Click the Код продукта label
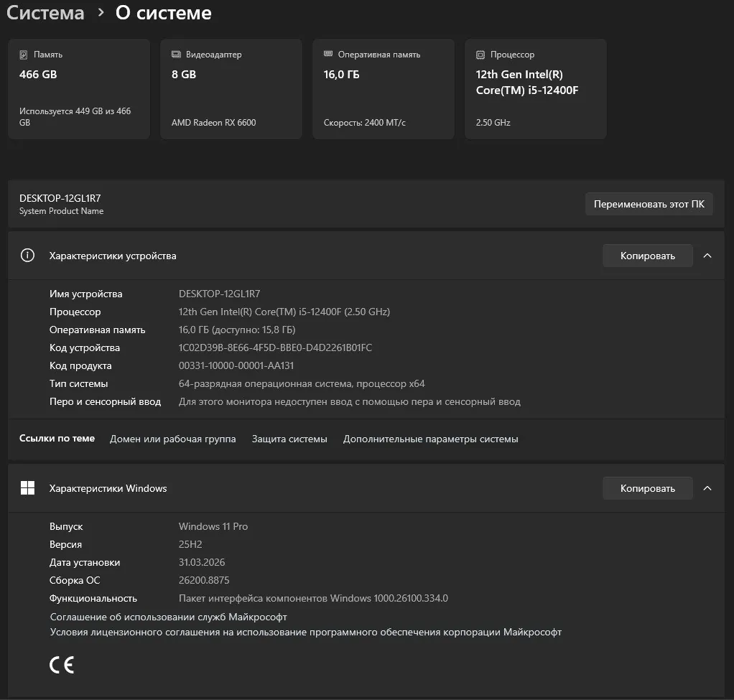This screenshot has height=700, width=734. (x=80, y=365)
